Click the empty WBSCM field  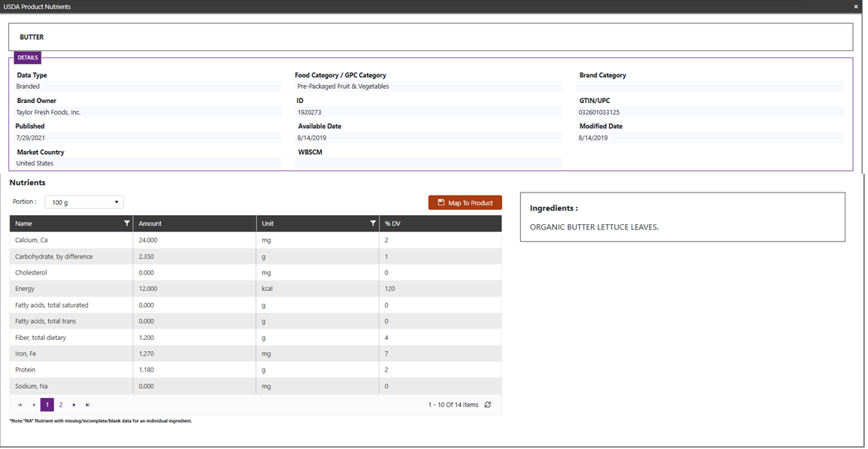click(428, 163)
